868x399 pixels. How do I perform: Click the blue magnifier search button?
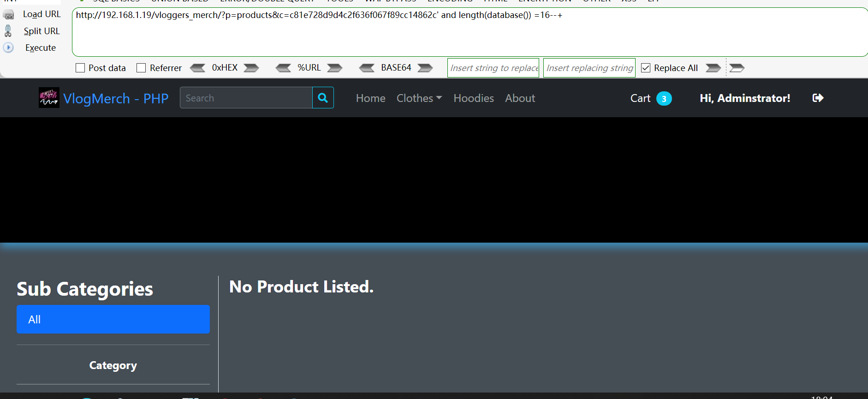[323, 98]
